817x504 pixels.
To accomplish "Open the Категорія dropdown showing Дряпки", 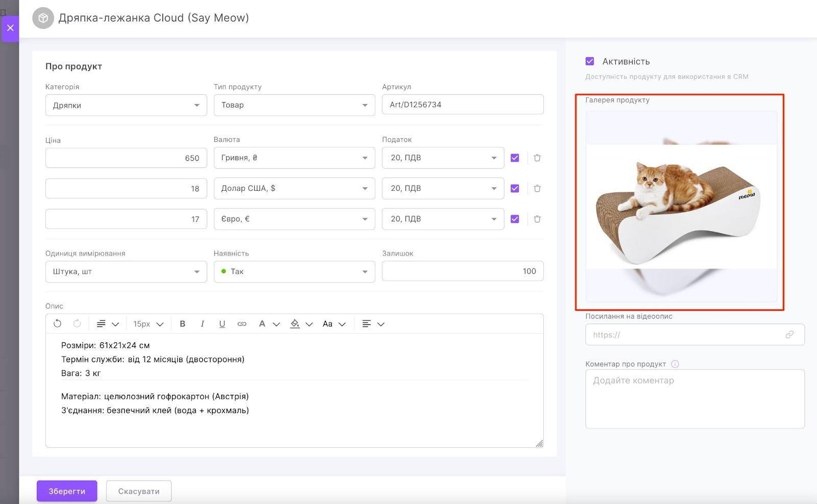I will (126, 105).
